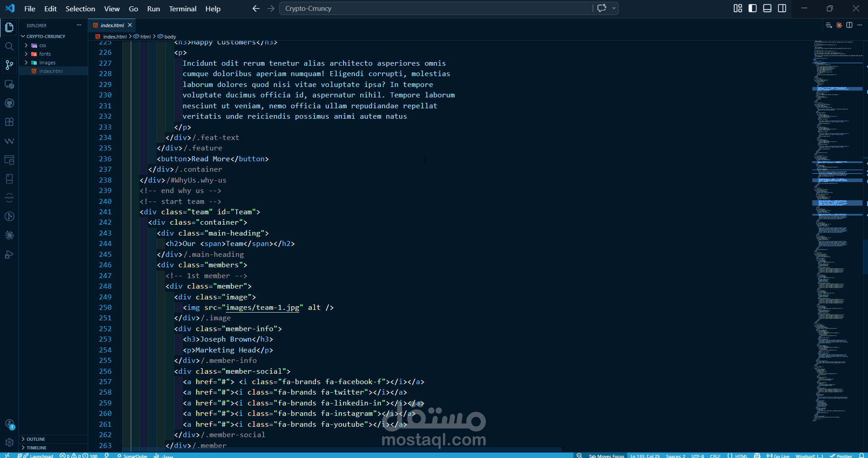Click the VS Code logo in the title bar
Viewport: 868px width, 458px height.
pyautogui.click(x=10, y=8)
